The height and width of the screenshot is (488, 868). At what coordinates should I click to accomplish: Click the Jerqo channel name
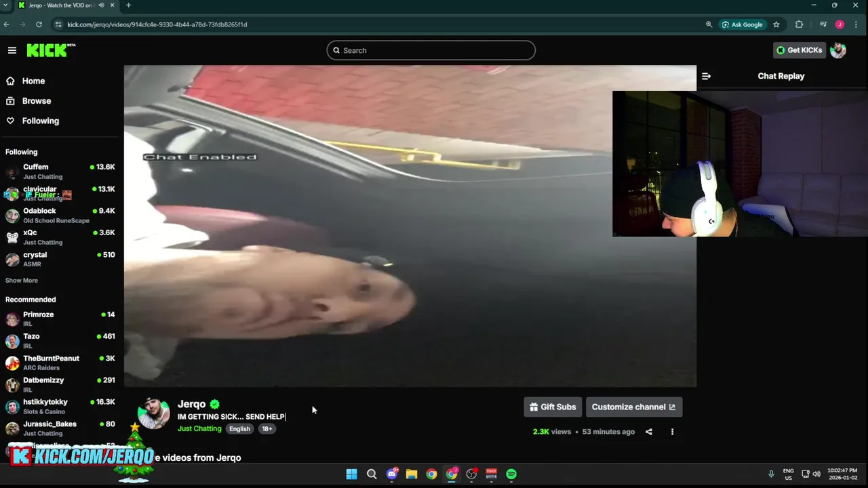(191, 404)
